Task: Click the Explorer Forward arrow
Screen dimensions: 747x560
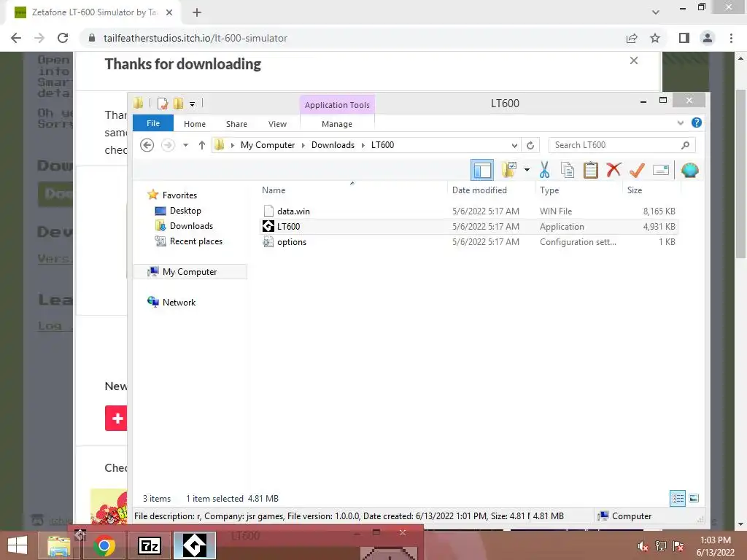Action: coord(168,145)
